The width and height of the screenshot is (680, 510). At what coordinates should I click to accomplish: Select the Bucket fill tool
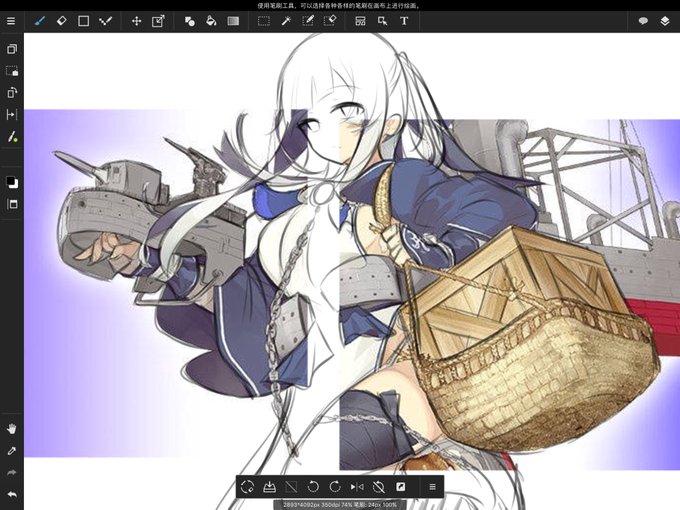pos(211,21)
